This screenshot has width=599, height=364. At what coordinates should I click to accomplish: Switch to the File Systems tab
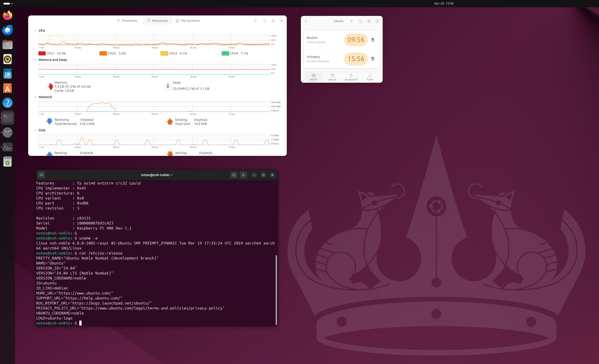(x=188, y=21)
